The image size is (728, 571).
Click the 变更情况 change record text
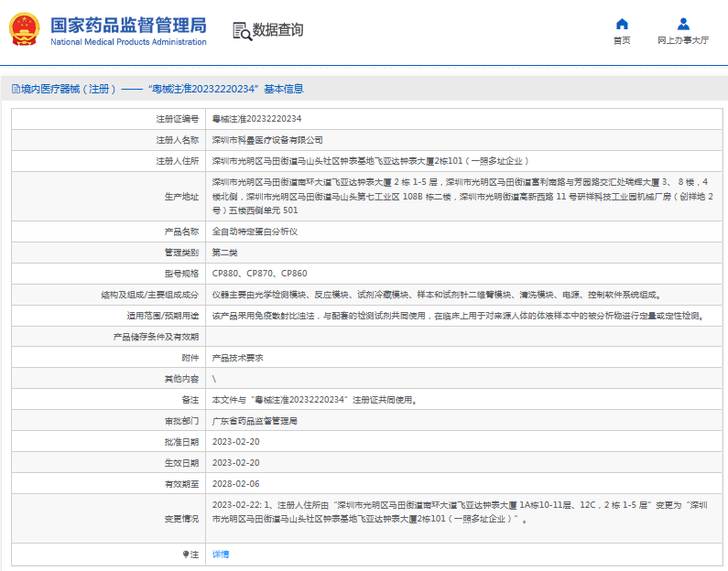coord(460,512)
